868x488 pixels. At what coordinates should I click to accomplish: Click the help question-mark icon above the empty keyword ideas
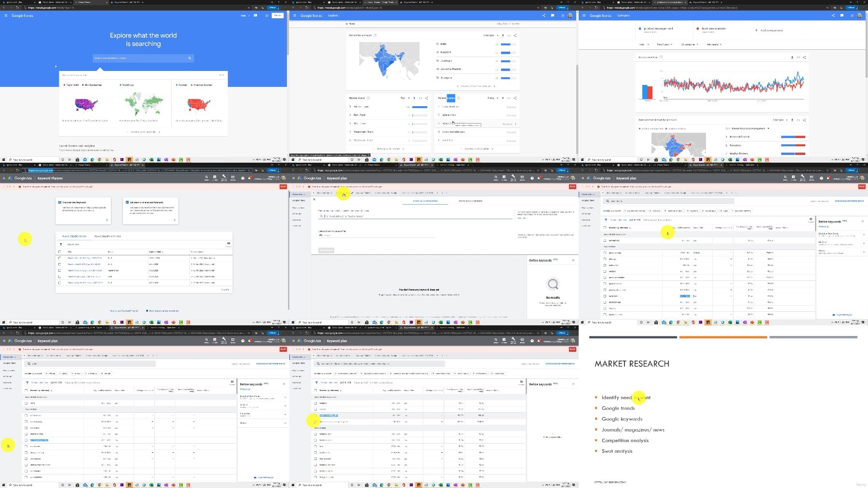[x=532, y=178]
